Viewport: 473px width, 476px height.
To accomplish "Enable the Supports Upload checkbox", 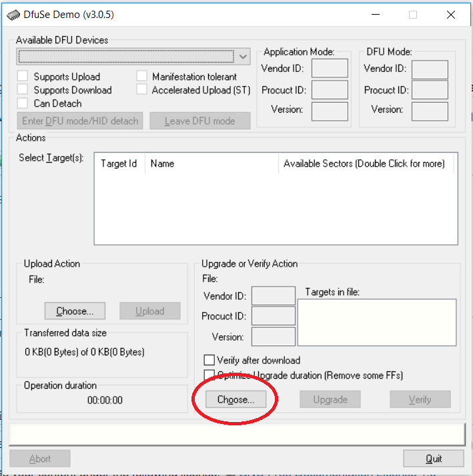I will click(x=23, y=77).
